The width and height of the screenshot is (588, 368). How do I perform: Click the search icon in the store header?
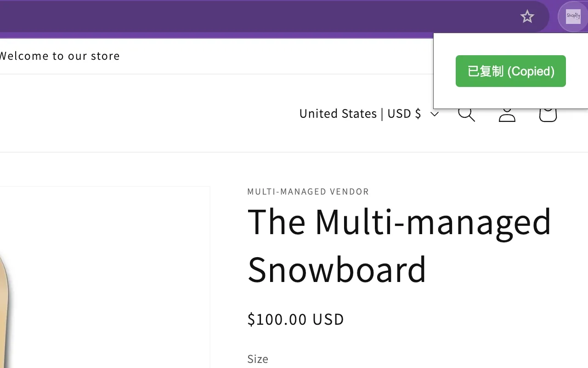466,114
